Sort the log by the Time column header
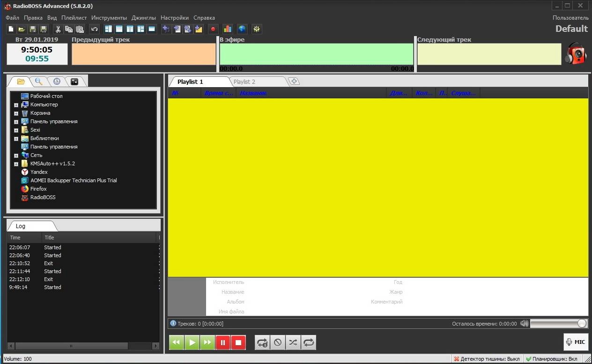This screenshot has height=364, width=592. point(24,238)
